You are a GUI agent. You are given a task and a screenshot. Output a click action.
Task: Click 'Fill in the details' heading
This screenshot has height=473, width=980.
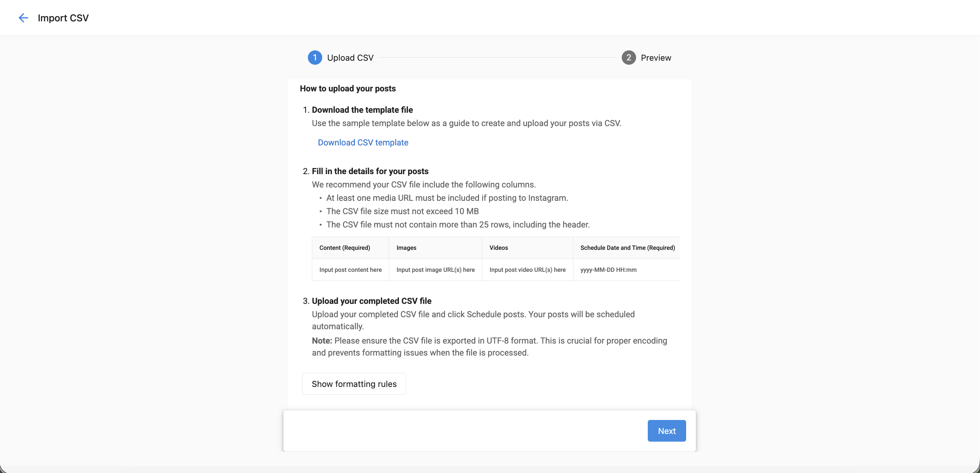pyautogui.click(x=370, y=171)
